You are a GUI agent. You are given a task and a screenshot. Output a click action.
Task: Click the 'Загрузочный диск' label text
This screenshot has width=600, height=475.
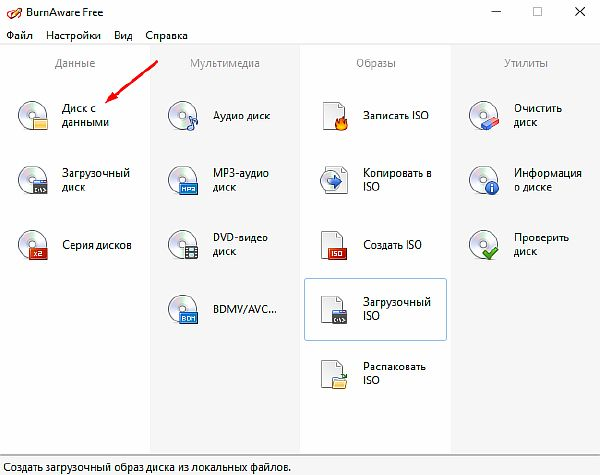pyautogui.click(x=96, y=180)
